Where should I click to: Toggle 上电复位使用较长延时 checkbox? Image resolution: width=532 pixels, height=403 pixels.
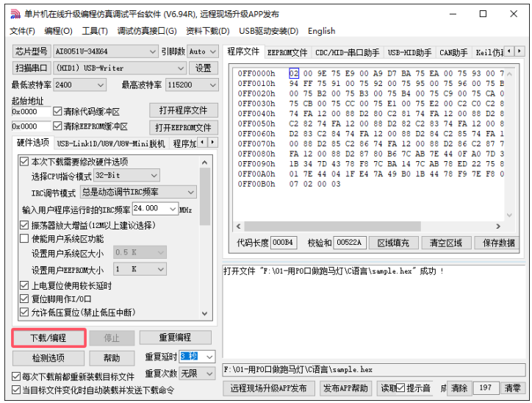[24, 285]
